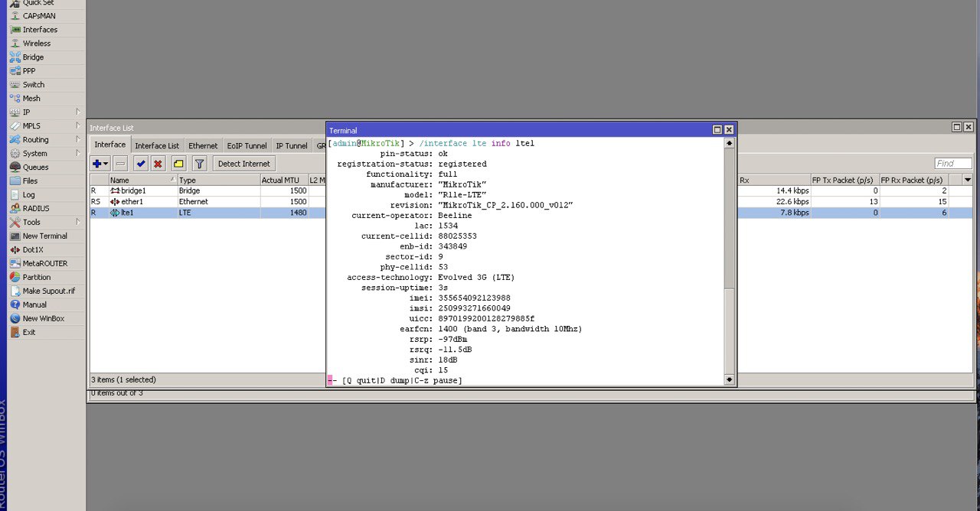Click Exit in the sidebar
980x511 pixels.
(x=29, y=333)
